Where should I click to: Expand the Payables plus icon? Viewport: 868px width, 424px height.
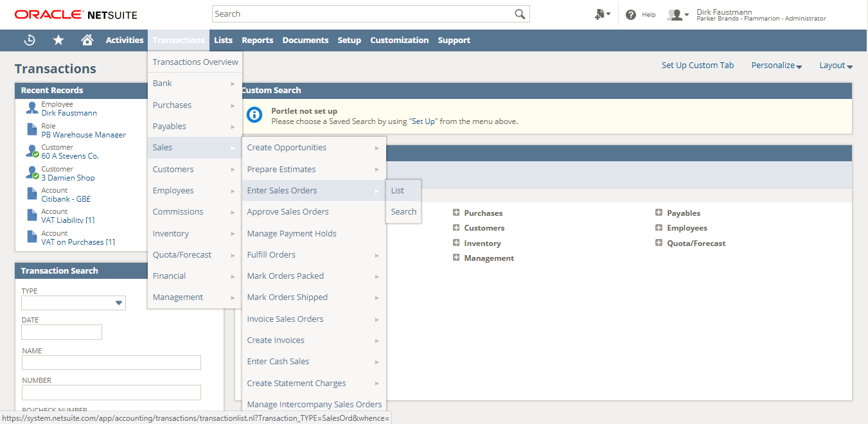pyautogui.click(x=659, y=213)
